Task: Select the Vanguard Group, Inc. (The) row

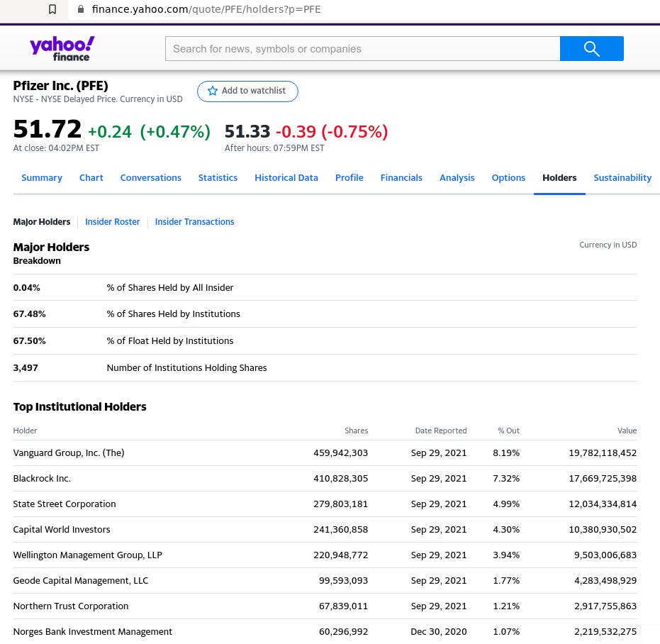Action: coord(325,453)
